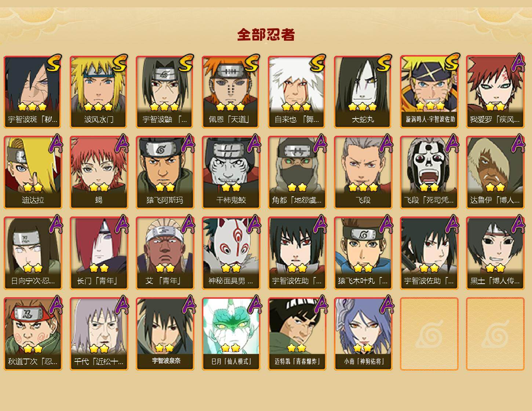Select the 蝎 ninja card

tap(99, 172)
